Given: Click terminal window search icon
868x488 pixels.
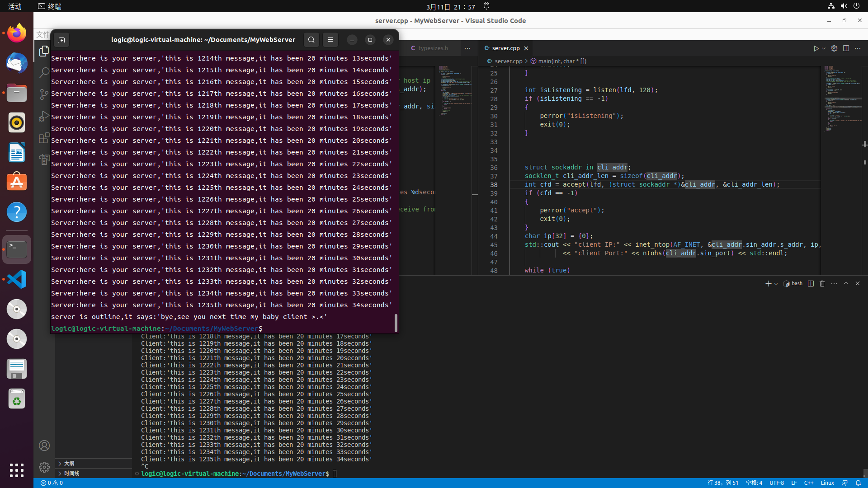Looking at the screenshot, I should pos(311,40).
